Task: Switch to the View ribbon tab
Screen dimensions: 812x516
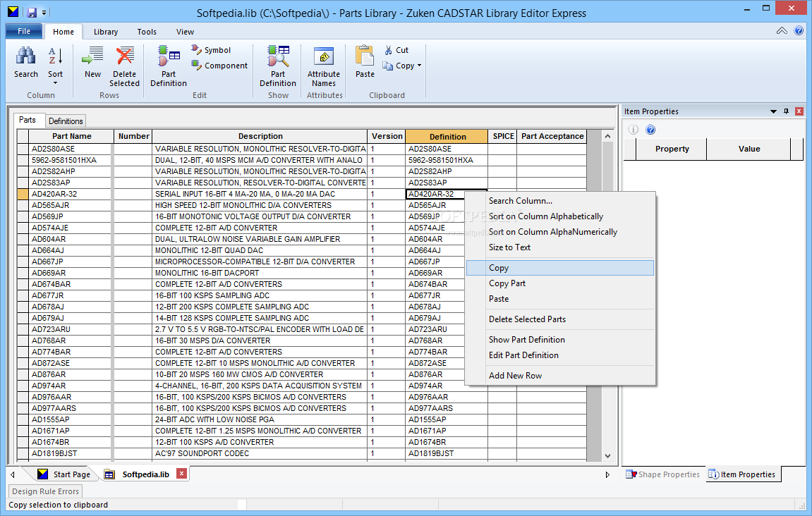Action: (185, 32)
